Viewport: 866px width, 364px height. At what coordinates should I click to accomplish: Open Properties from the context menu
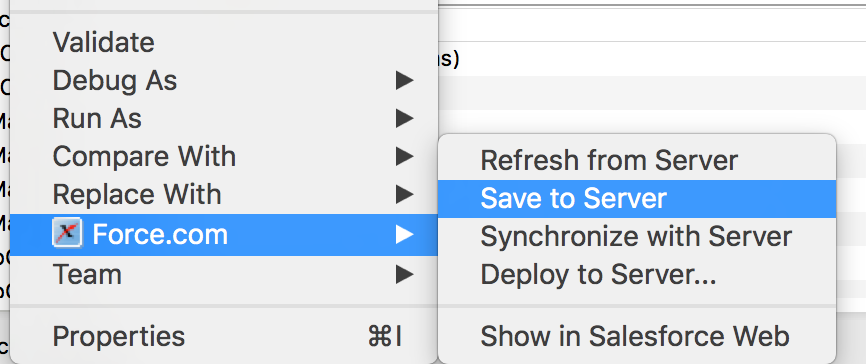click(119, 336)
